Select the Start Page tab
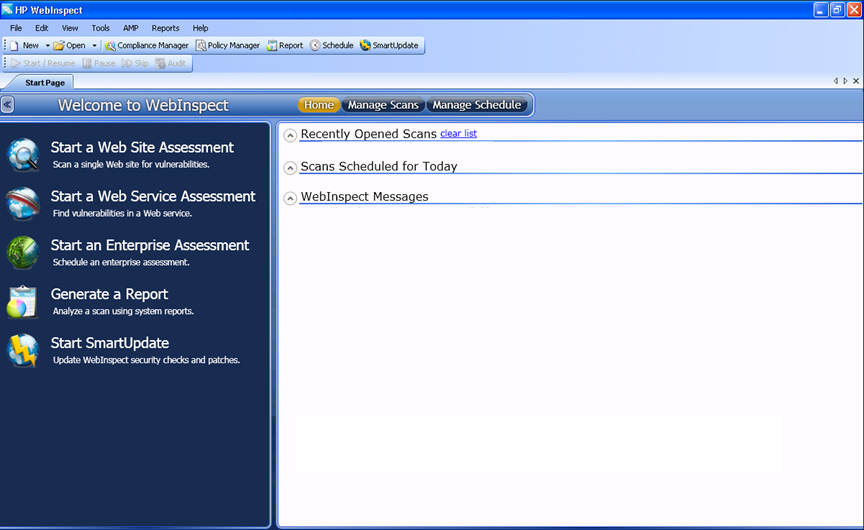The image size is (864, 530). coord(45,83)
